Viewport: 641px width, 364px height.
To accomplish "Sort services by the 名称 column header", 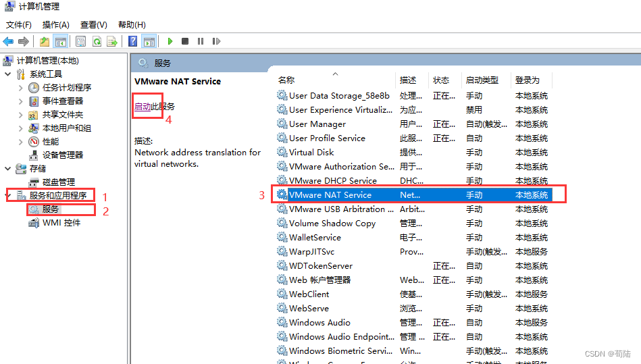I will 286,80.
